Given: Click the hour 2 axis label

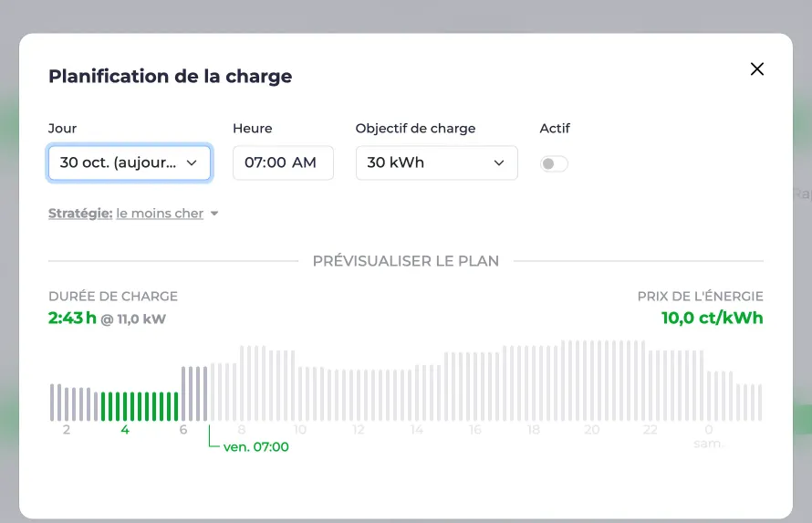Looking at the screenshot, I should (x=67, y=429).
